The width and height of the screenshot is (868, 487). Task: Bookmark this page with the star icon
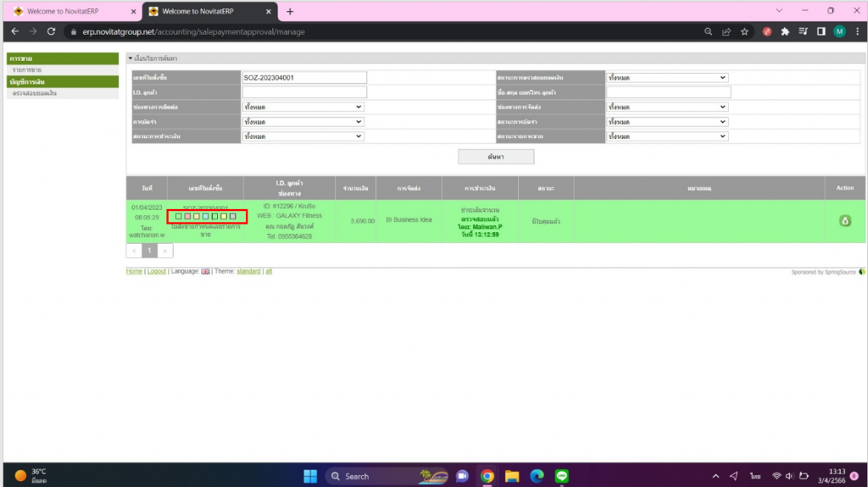tap(744, 31)
